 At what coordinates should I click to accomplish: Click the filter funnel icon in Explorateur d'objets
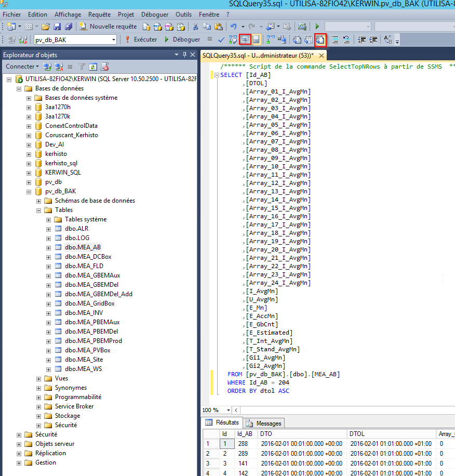pyautogui.click(x=82, y=67)
